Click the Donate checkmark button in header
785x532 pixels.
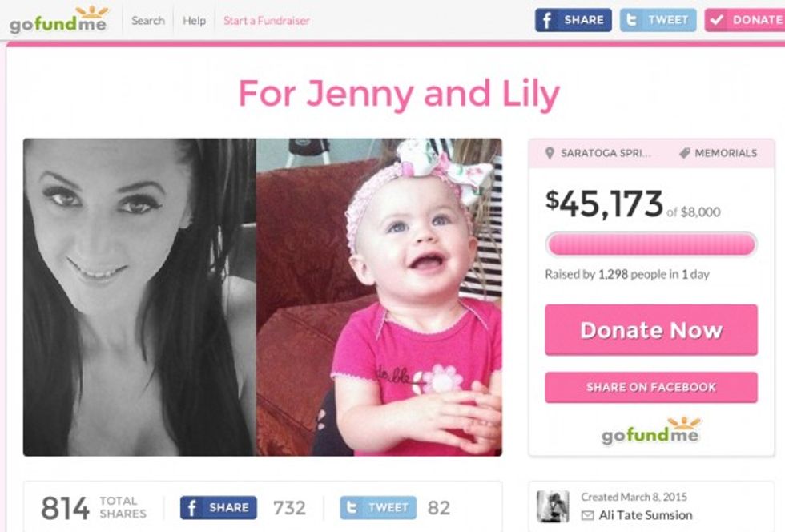pyautogui.click(x=744, y=20)
